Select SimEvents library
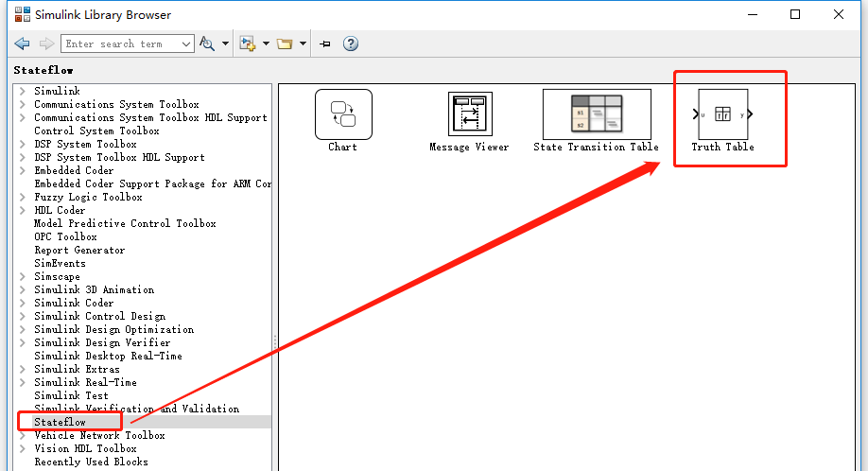 pos(60,264)
